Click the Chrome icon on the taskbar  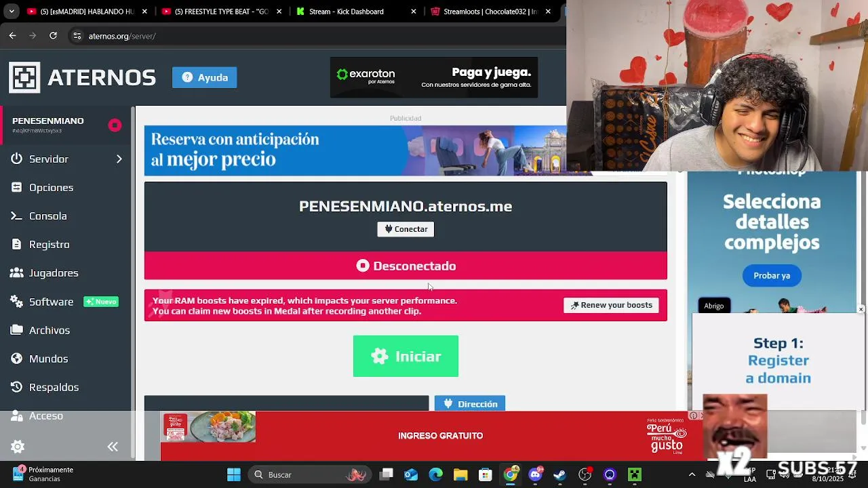pos(510,474)
